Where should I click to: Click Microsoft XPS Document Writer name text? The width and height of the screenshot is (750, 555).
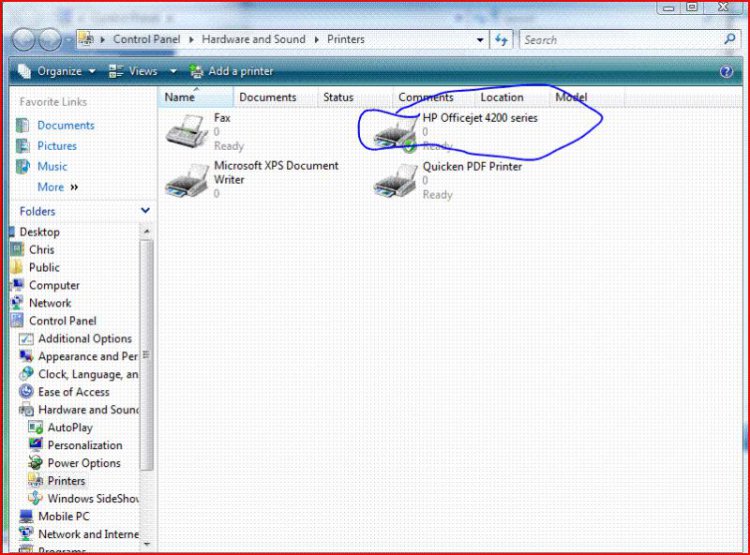(276, 172)
